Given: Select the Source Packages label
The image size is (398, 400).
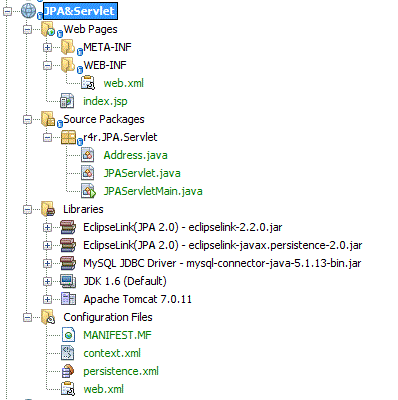Looking at the screenshot, I should coord(104,119).
